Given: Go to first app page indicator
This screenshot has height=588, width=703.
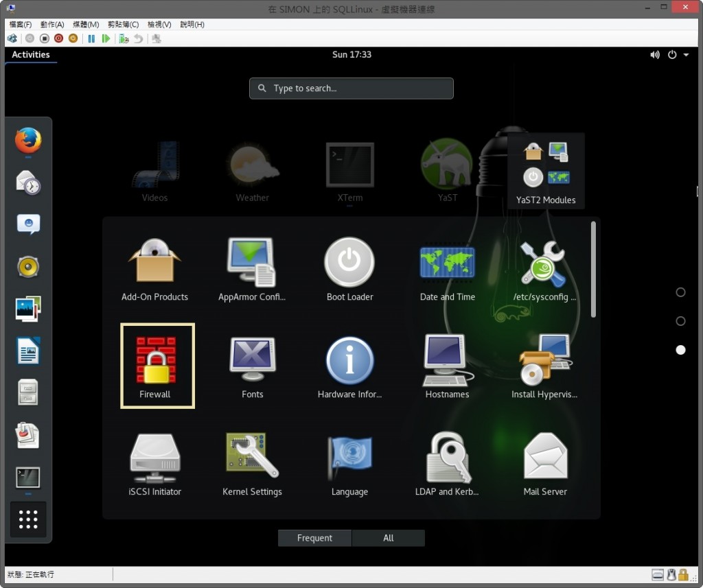Looking at the screenshot, I should [x=680, y=292].
